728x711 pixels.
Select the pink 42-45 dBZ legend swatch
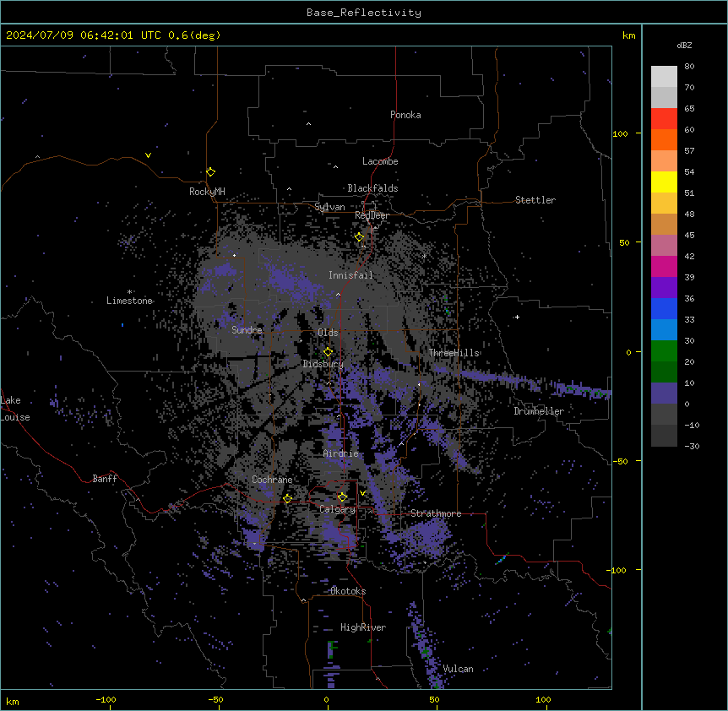coord(664,246)
